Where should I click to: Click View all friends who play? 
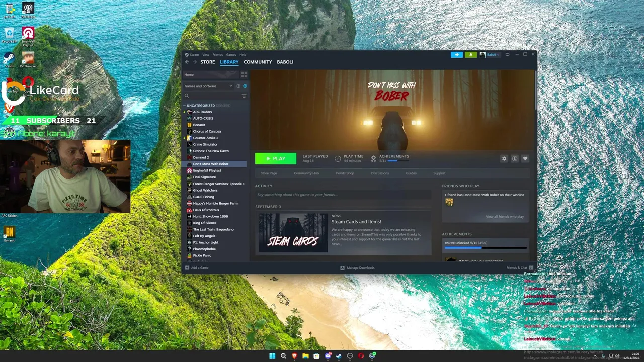(505, 217)
